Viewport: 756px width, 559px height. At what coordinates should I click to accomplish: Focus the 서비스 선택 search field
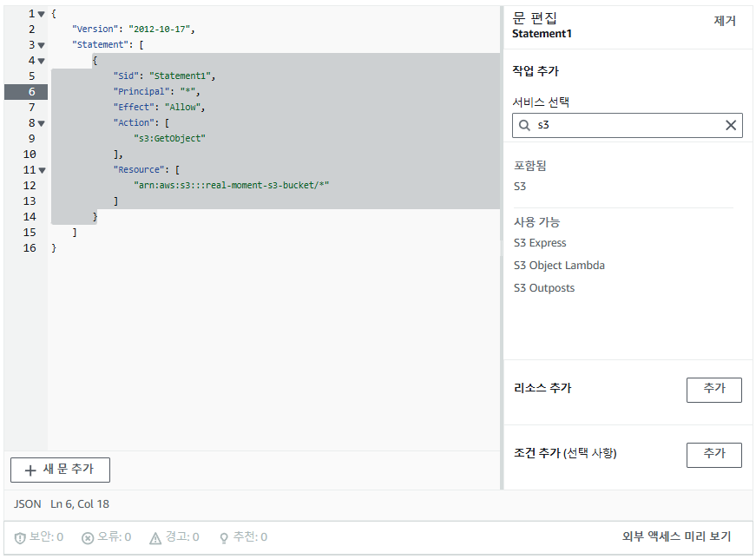[628, 125]
